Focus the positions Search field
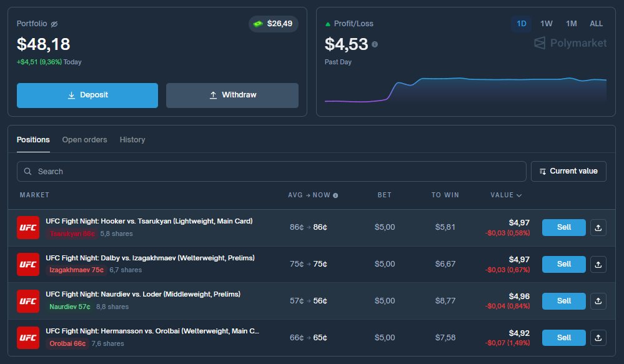 pyautogui.click(x=271, y=172)
